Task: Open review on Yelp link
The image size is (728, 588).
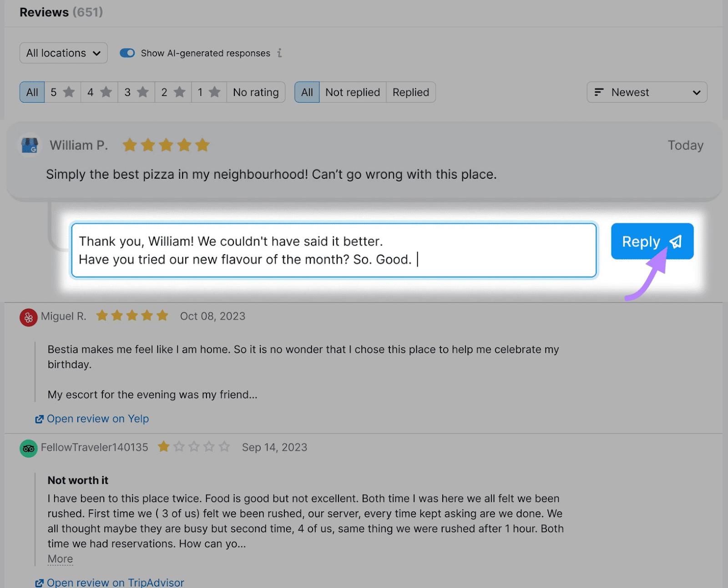Action: coord(98,419)
